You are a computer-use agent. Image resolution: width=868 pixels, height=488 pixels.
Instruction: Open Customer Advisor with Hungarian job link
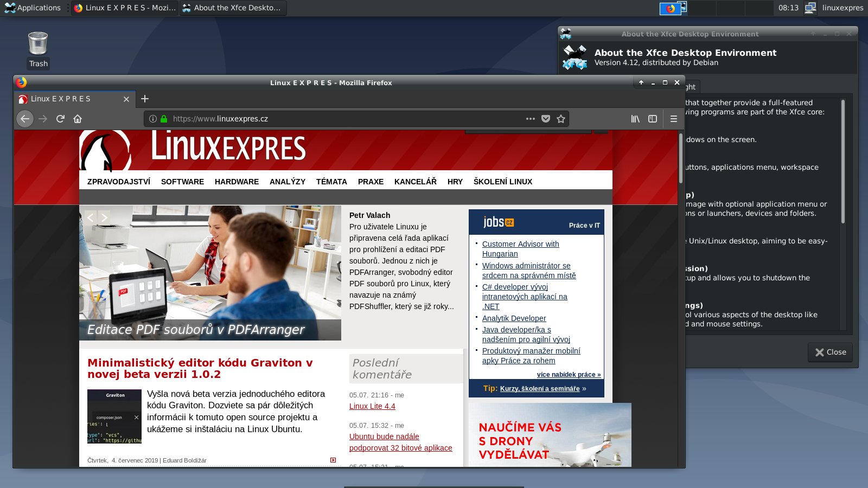[521, 249]
